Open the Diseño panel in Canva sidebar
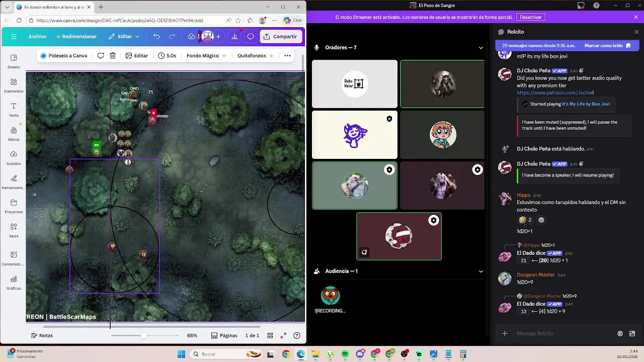The width and height of the screenshot is (644, 362). [x=14, y=61]
